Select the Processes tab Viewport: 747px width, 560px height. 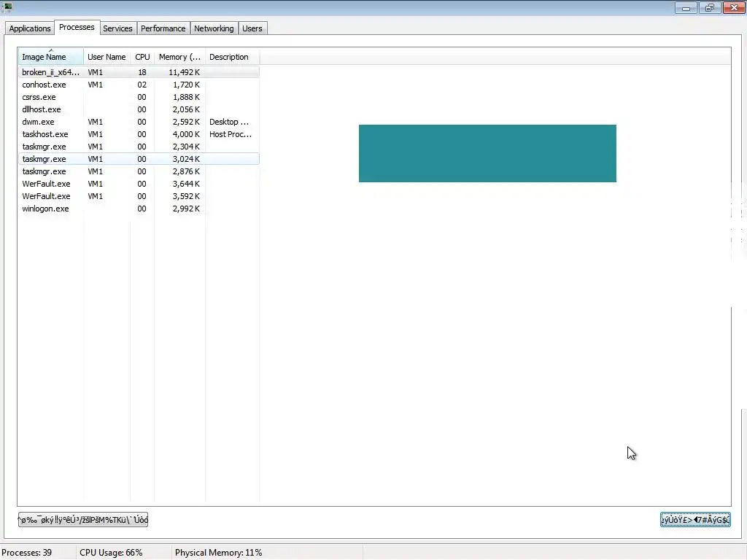tap(77, 28)
